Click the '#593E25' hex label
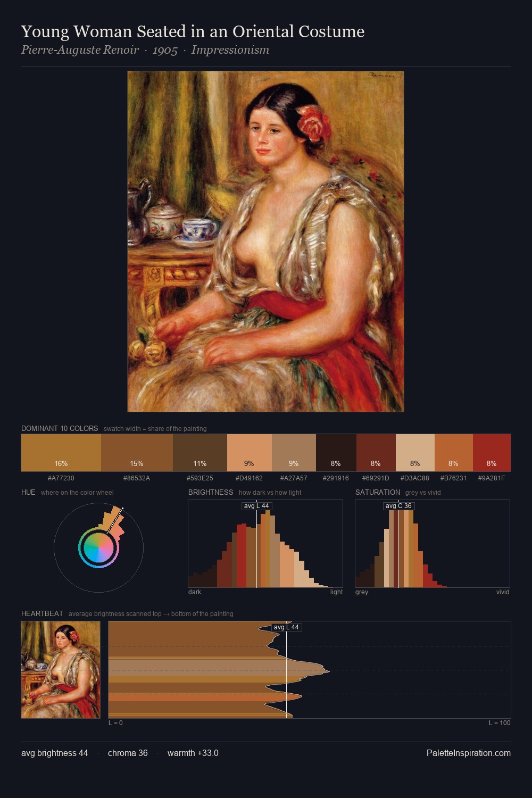Viewport: 532px width, 798px height. (200, 478)
